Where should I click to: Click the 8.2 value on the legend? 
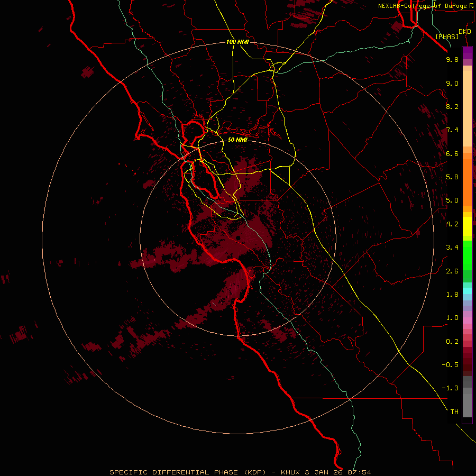point(452,106)
